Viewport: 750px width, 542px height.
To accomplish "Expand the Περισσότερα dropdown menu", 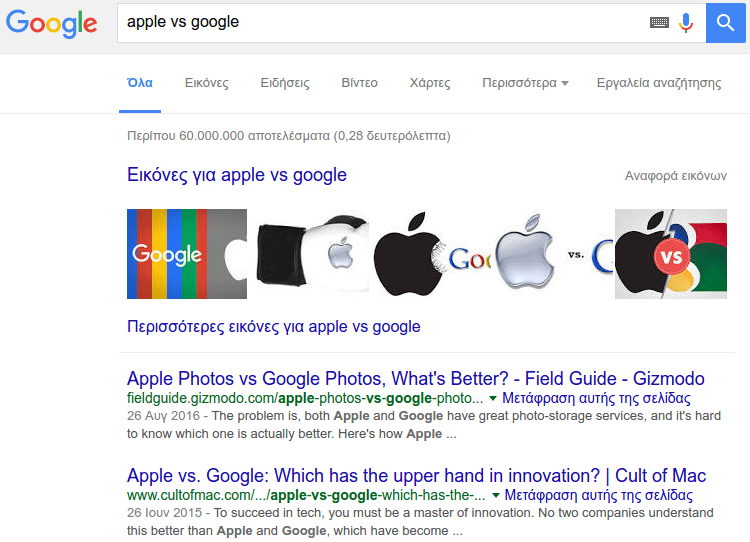I will [x=525, y=83].
